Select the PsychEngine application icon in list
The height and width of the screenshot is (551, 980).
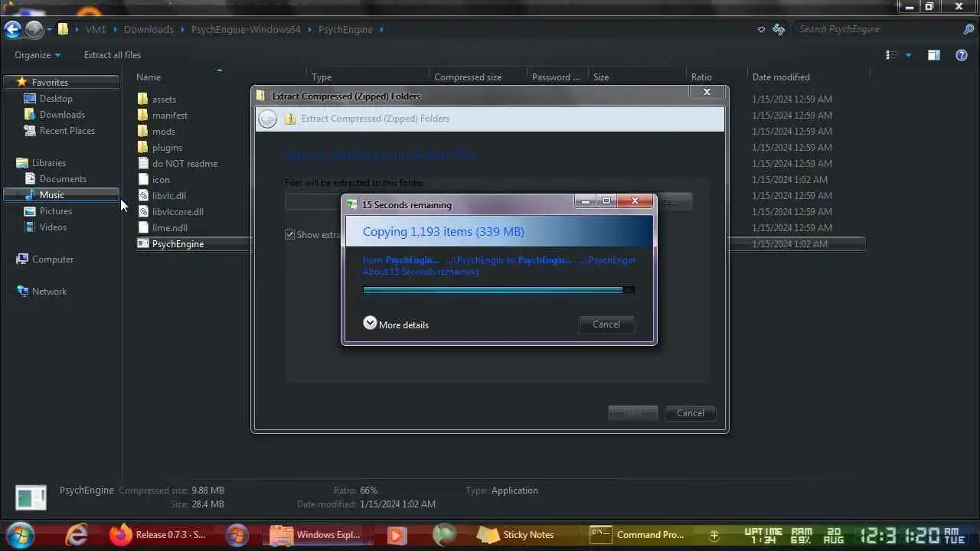click(143, 243)
